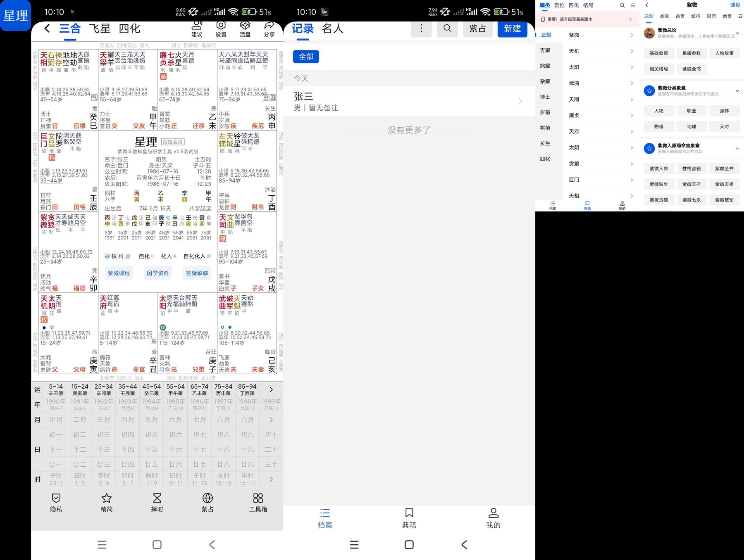Open the 张三 record entry
The height and width of the screenshot is (560, 744).
pyautogui.click(x=408, y=101)
